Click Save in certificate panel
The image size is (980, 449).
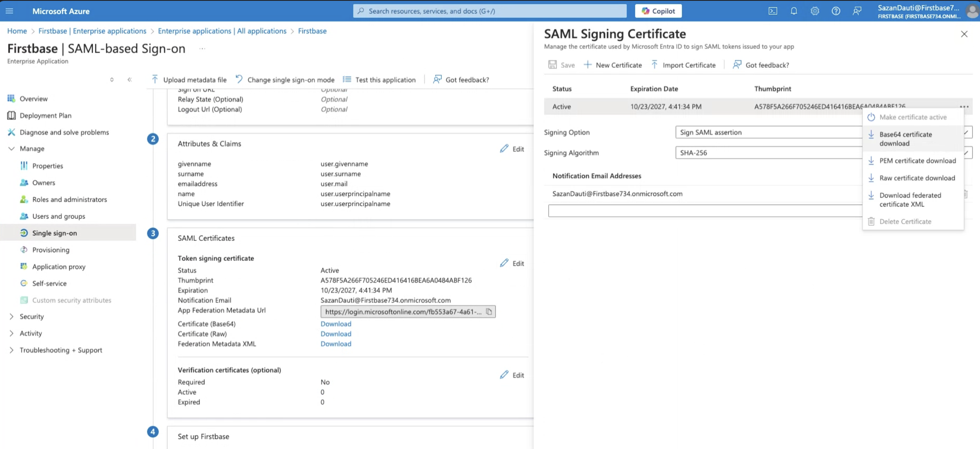(x=561, y=65)
